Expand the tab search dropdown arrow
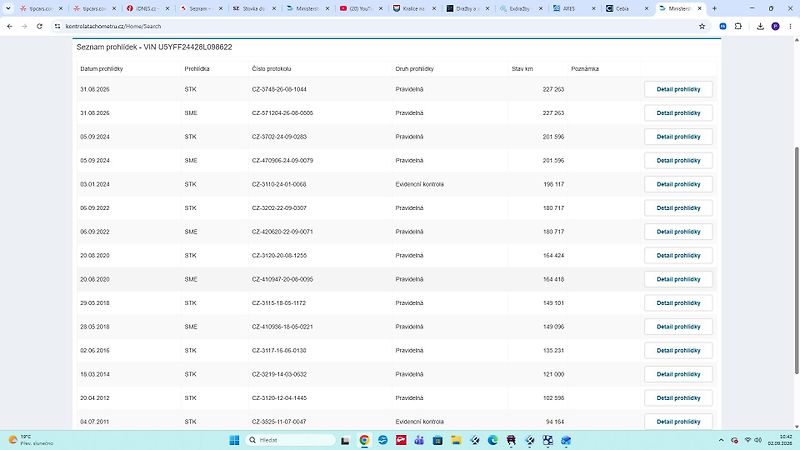Viewport: 800px width, 450px height. 8,8
